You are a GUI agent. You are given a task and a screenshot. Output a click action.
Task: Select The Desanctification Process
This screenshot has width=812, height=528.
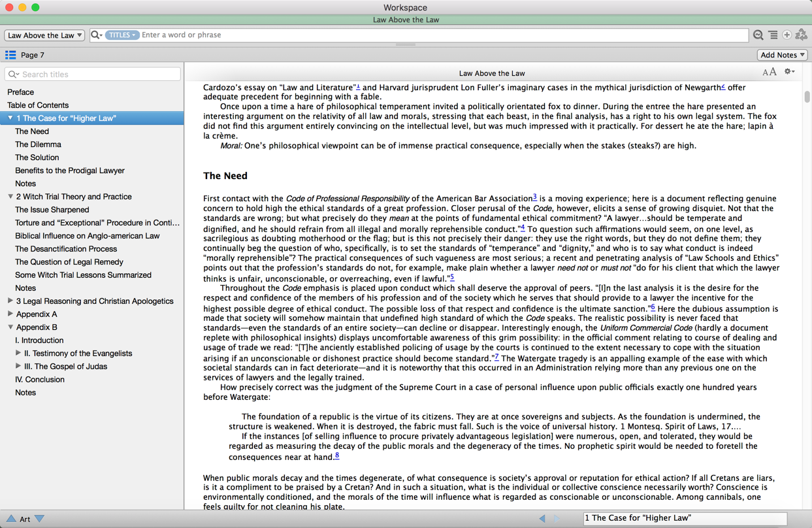click(x=66, y=249)
